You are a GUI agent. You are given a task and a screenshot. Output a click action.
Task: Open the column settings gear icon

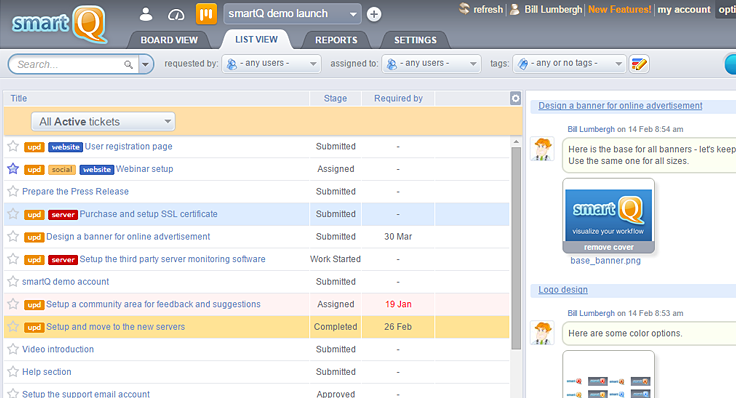pyautogui.click(x=515, y=98)
